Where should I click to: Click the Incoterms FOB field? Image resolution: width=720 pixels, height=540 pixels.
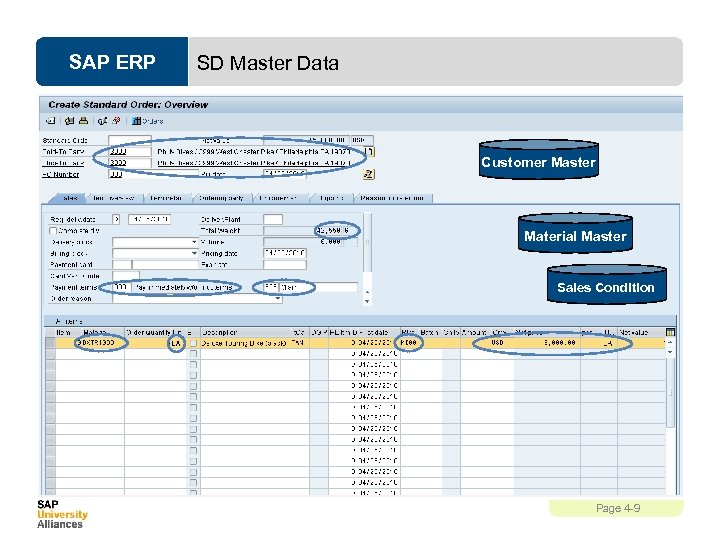[x=271, y=287]
